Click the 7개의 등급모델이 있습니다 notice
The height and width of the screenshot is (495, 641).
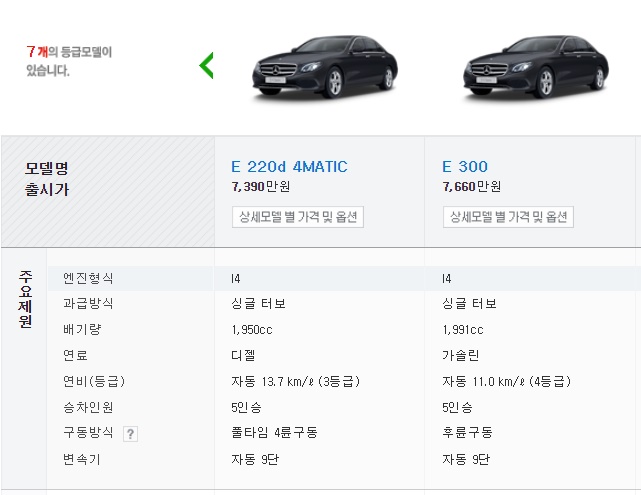[x=69, y=61]
